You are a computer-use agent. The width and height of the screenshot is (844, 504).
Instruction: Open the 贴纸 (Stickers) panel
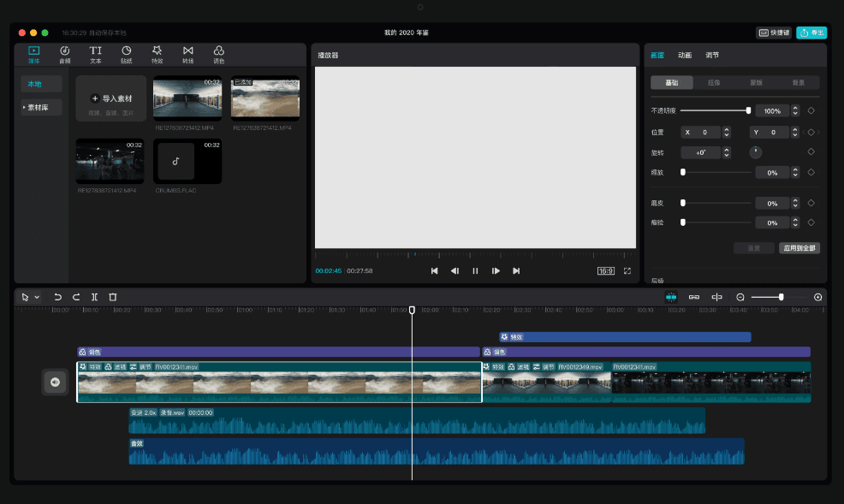(x=126, y=51)
